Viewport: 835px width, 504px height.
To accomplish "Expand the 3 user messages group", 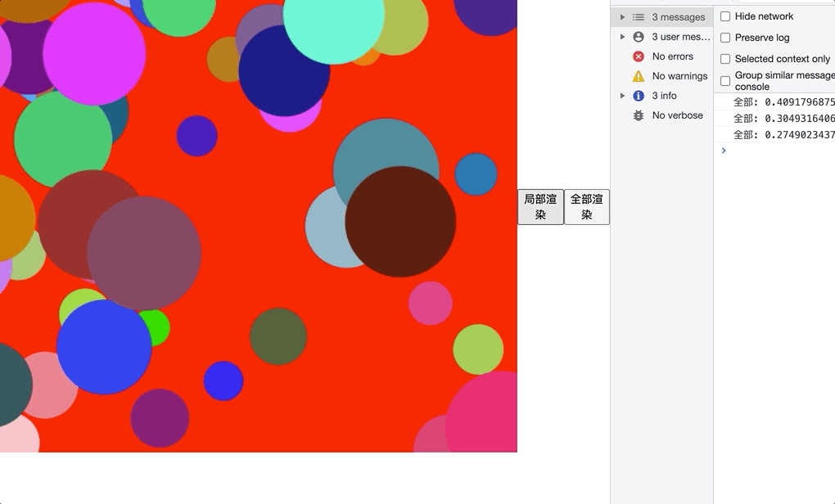I will [622, 37].
